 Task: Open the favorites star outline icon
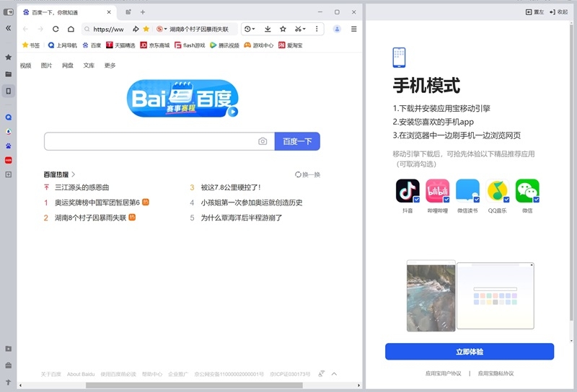point(283,29)
